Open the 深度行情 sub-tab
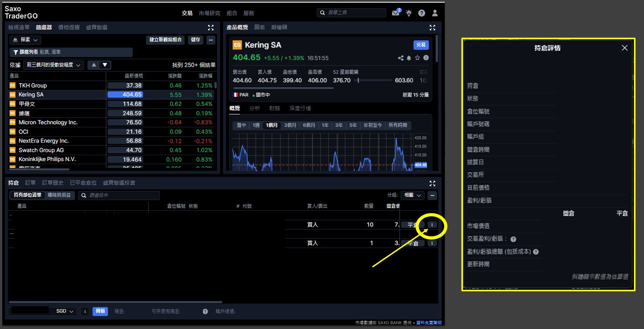644x329 pixels. [x=300, y=109]
